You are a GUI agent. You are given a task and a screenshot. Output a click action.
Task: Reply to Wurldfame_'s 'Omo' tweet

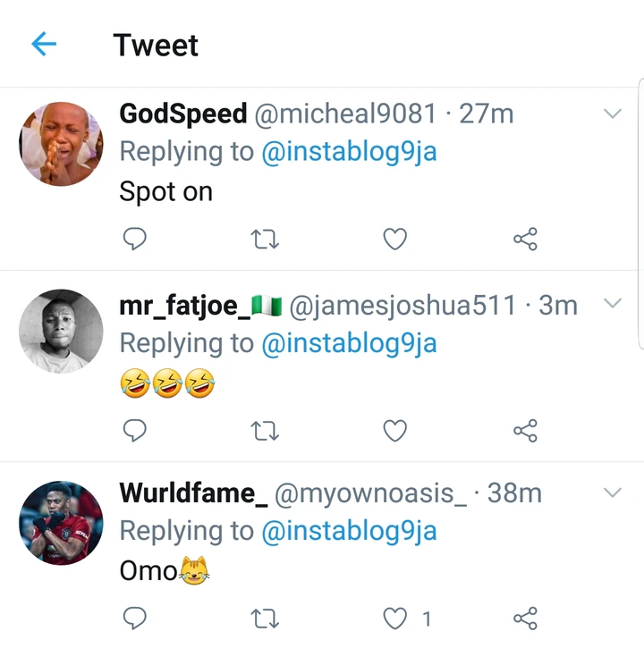pos(133,618)
